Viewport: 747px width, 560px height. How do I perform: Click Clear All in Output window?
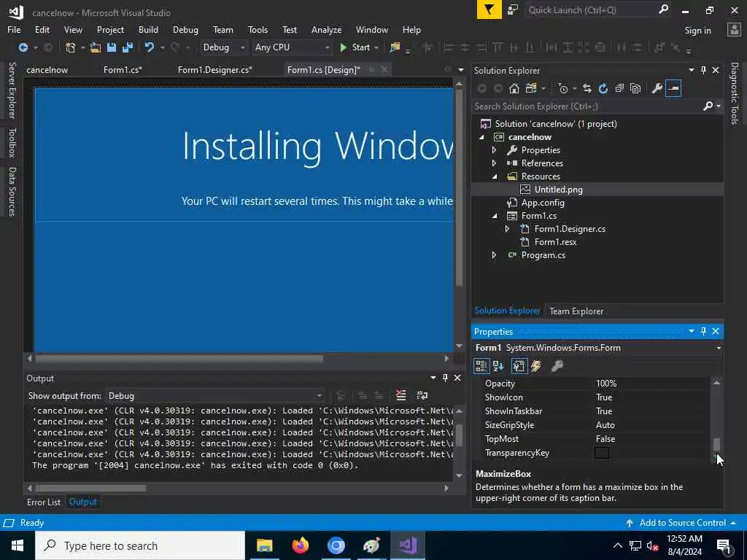click(x=401, y=395)
